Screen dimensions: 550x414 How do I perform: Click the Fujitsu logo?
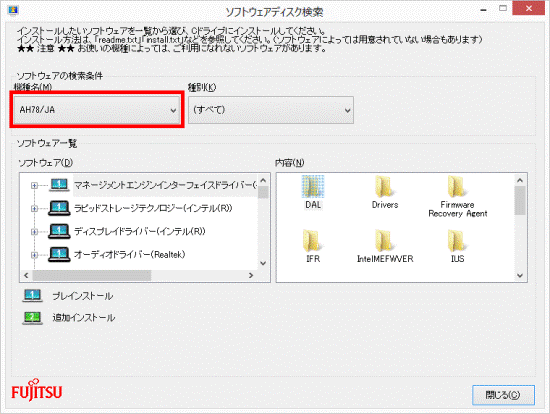[36, 390]
